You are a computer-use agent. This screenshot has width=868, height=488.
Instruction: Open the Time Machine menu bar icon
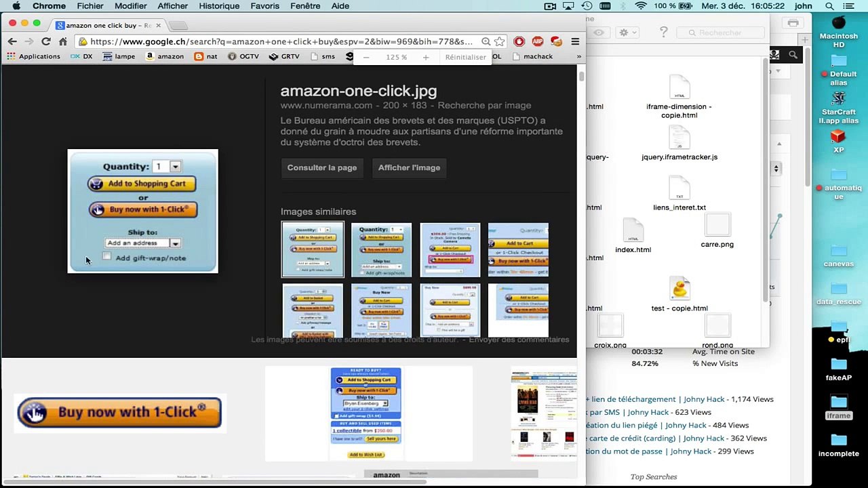pyautogui.click(x=587, y=6)
